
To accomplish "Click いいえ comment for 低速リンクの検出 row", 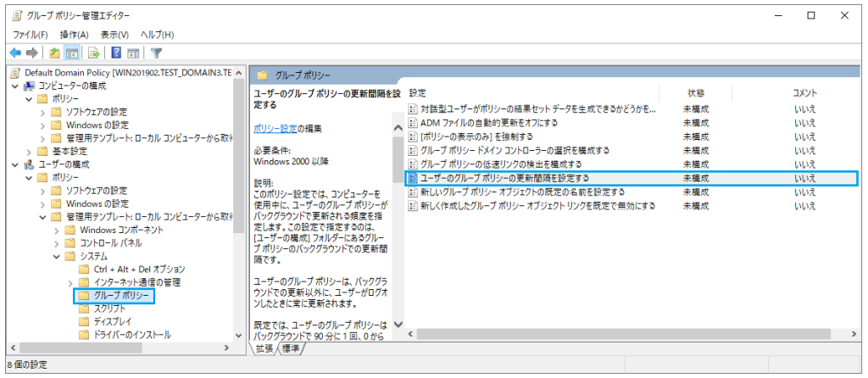I will tap(805, 164).
